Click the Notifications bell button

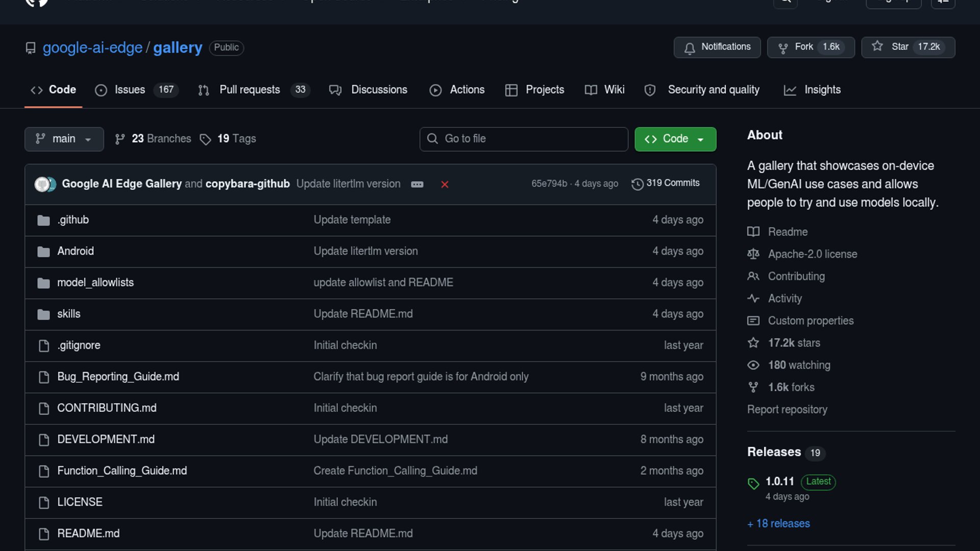tap(717, 47)
